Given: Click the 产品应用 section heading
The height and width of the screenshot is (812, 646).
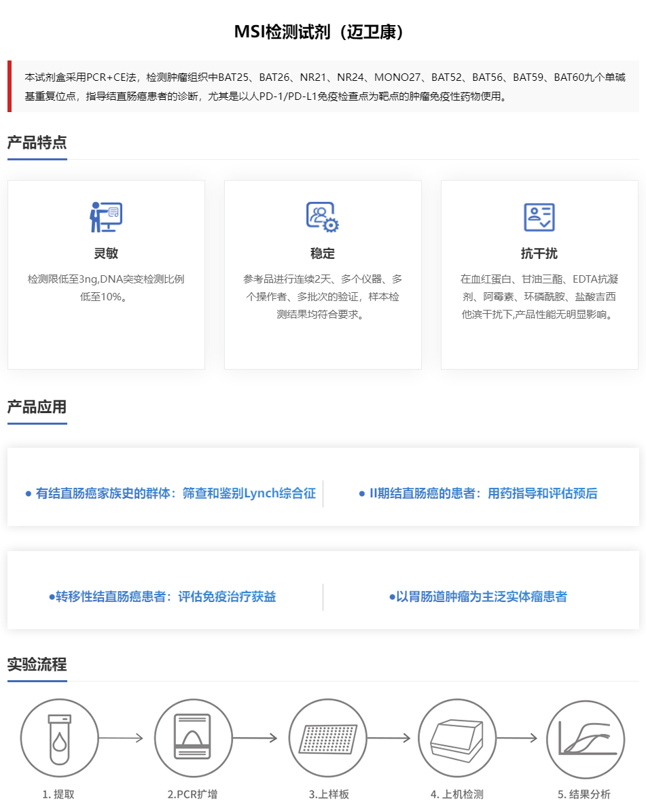Looking at the screenshot, I should [37, 407].
